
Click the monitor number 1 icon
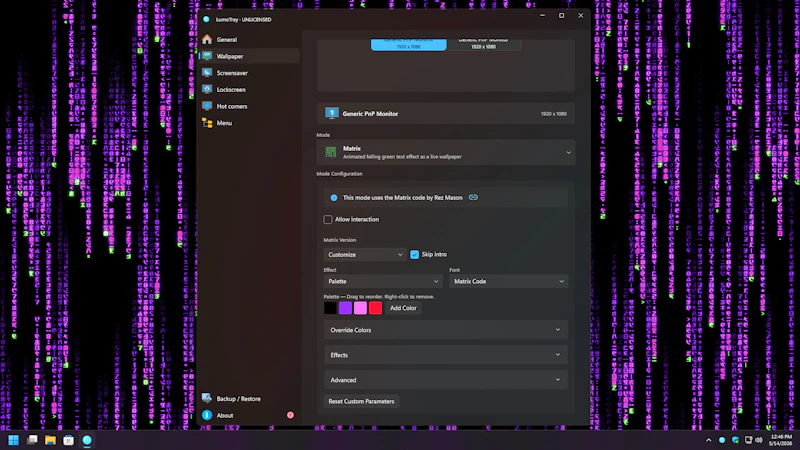(x=332, y=113)
